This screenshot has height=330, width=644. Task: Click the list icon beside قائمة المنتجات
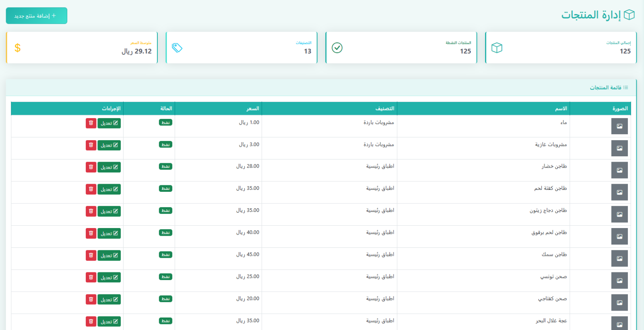pyautogui.click(x=625, y=87)
